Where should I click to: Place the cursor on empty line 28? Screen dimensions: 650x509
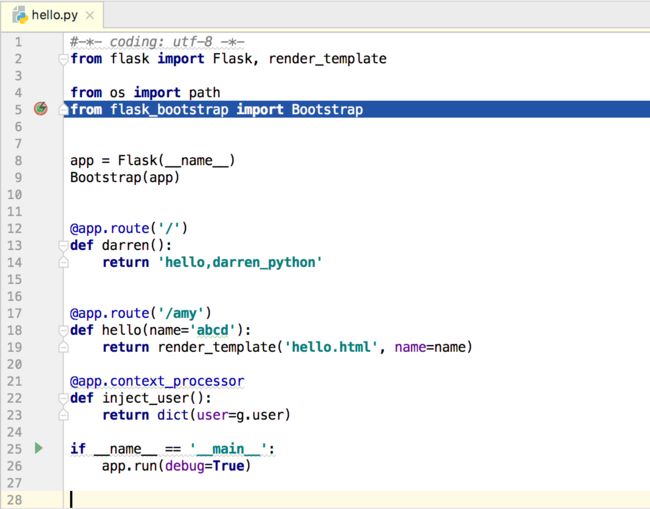[x=357, y=500]
